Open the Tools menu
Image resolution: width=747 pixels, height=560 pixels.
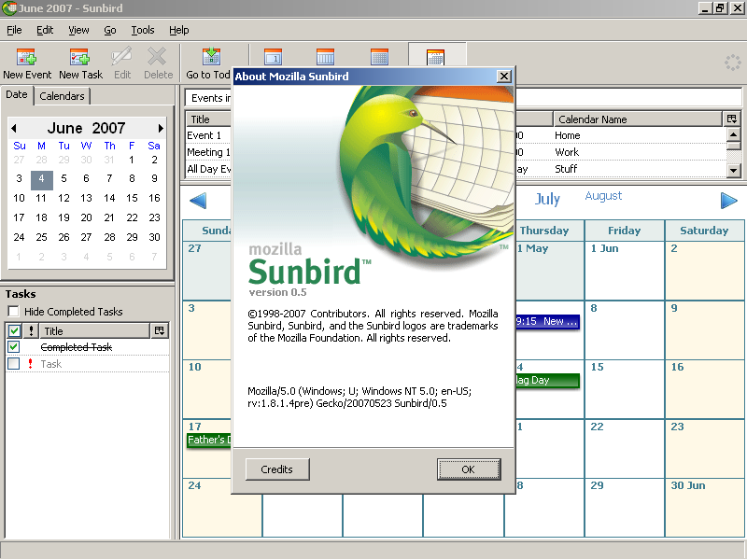click(143, 30)
